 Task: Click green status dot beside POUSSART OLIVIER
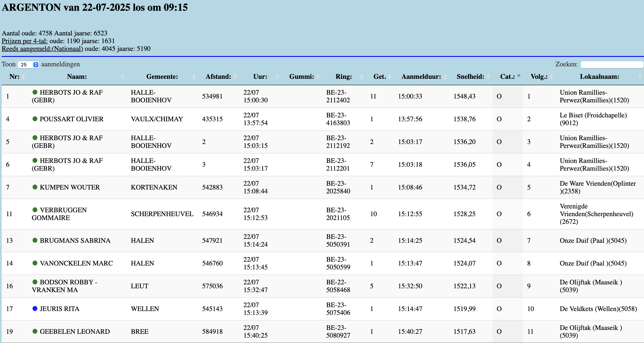click(35, 119)
